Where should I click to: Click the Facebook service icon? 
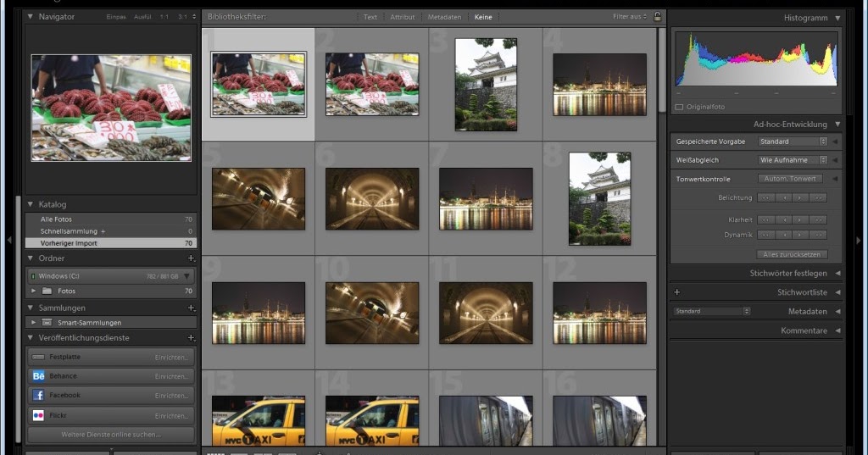(38, 395)
